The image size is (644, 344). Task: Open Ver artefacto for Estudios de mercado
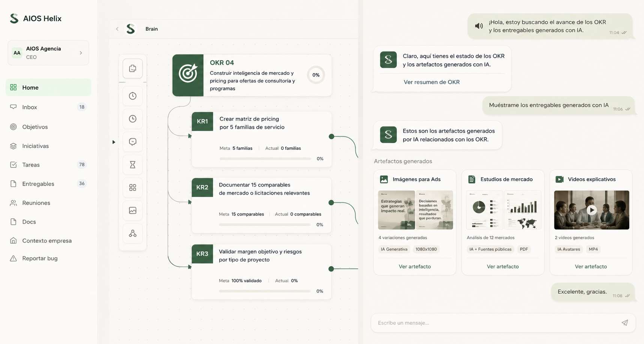[503, 267]
